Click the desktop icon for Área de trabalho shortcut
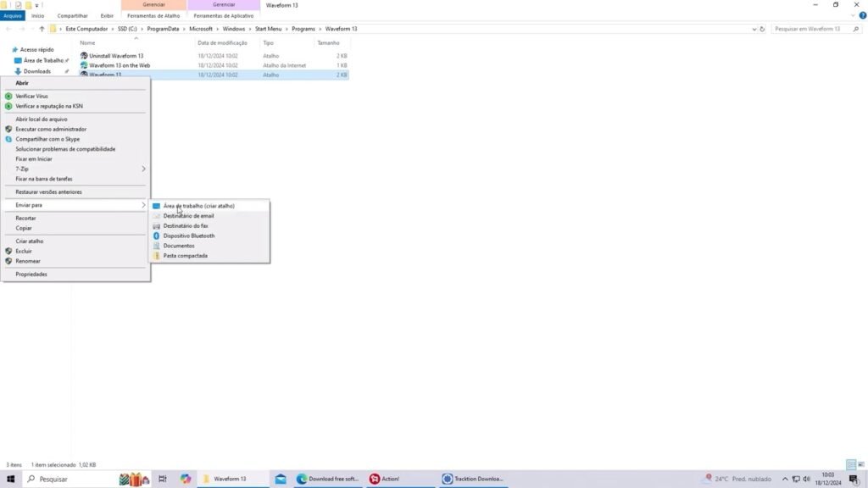The width and height of the screenshot is (868, 488). (x=156, y=206)
